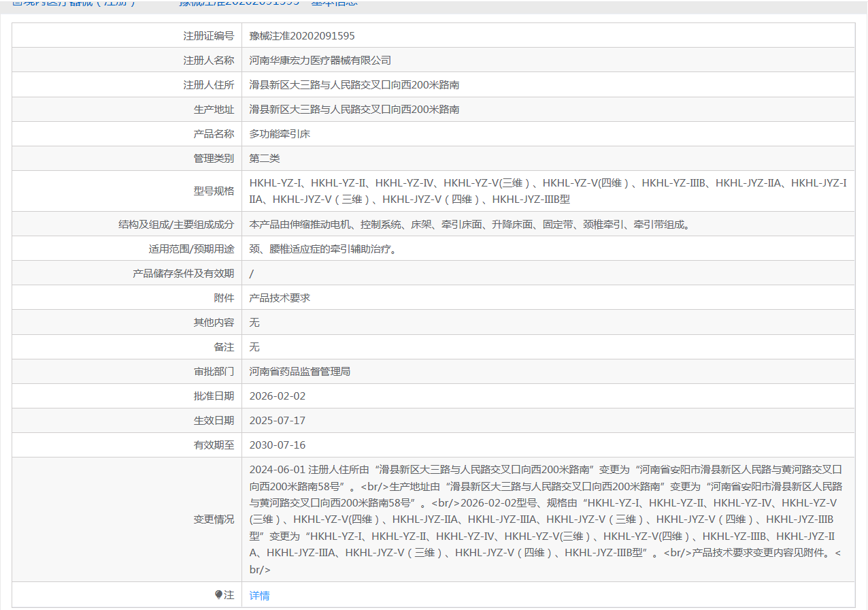Select effective date 2025-07-17
This screenshot has height=610, width=868.
(278, 421)
